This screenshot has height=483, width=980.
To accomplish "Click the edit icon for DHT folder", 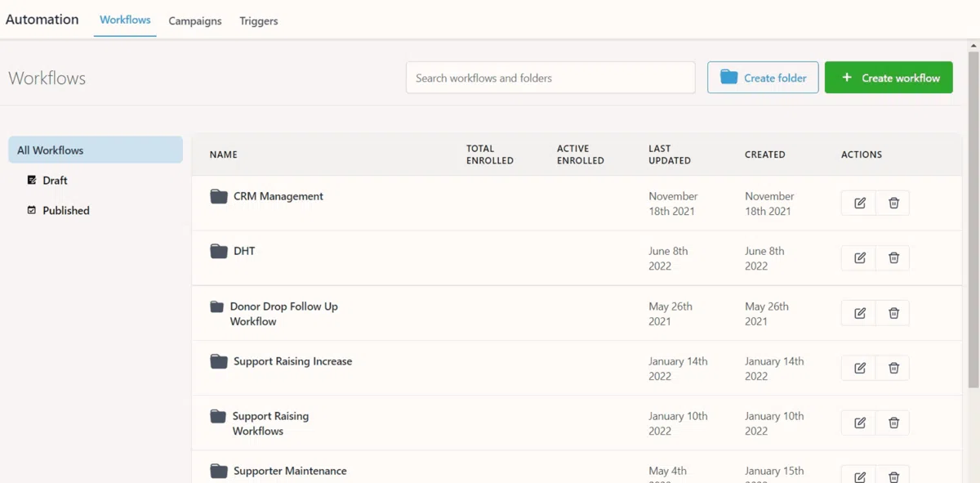I will point(859,258).
